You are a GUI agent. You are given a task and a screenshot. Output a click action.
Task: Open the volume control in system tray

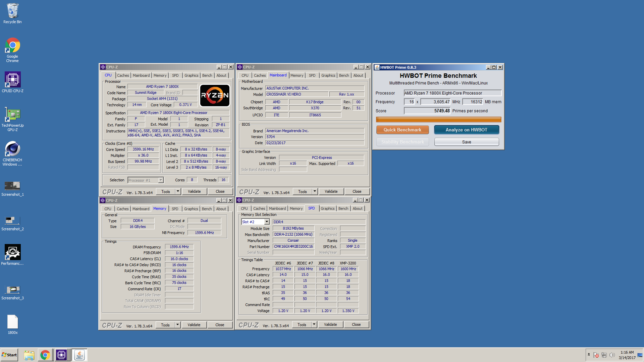click(612, 355)
